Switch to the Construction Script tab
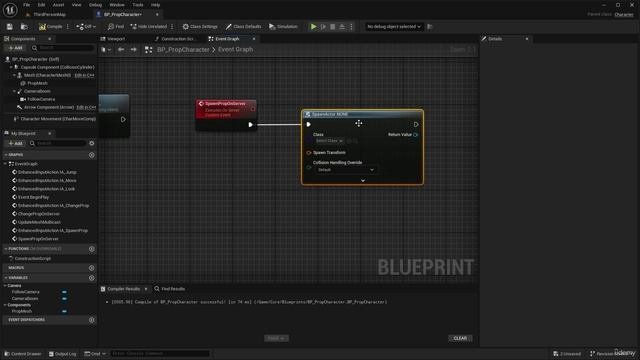640x360 pixels. tap(177, 39)
